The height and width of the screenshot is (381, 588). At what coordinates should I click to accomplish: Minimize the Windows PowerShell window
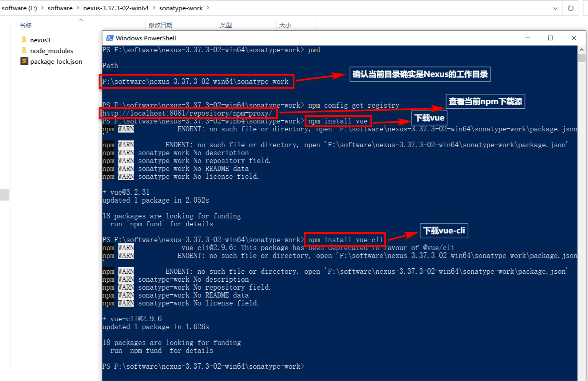pos(527,38)
